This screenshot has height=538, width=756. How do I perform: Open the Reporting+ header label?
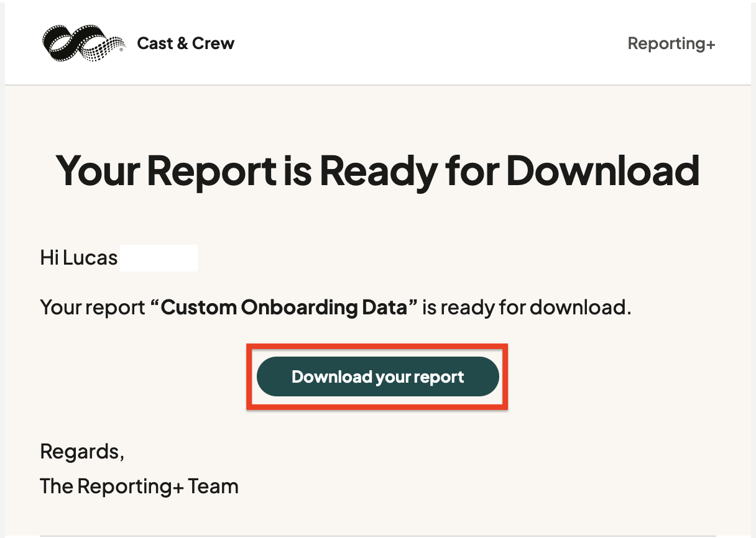click(671, 43)
